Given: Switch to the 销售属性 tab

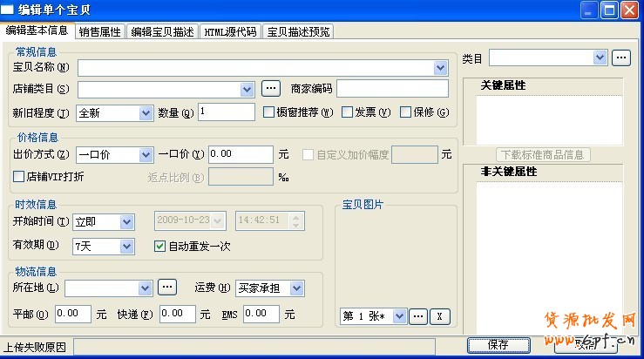Looking at the screenshot, I should click(x=100, y=31).
